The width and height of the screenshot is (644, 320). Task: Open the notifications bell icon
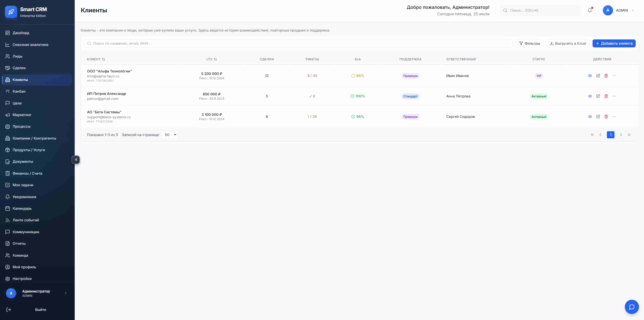pyautogui.click(x=589, y=10)
